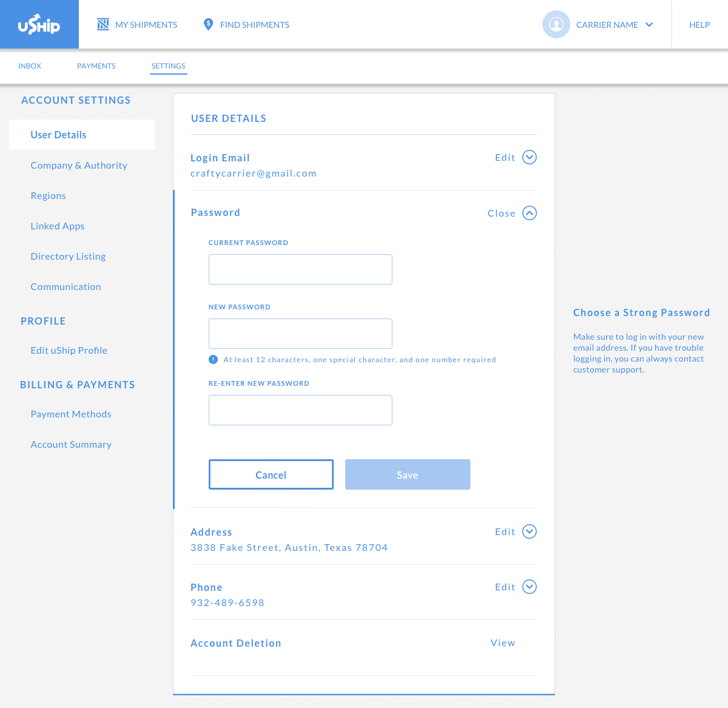Click Close next to Password
Screen dimensions: 728x708
502,213
